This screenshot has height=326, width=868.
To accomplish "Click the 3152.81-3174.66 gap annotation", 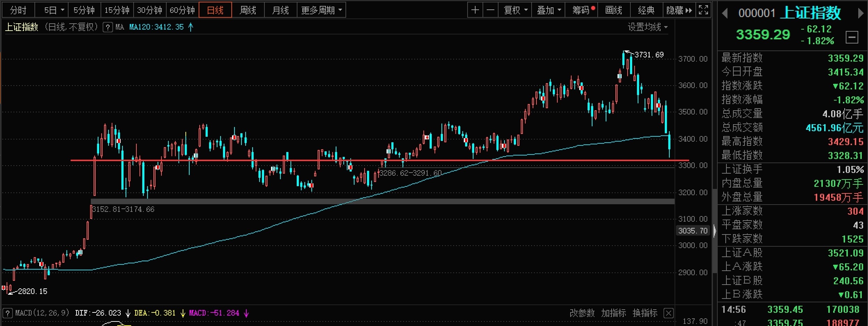I will (123, 209).
